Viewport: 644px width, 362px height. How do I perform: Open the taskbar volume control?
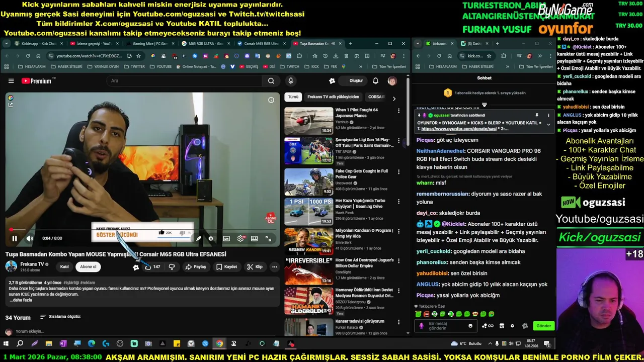point(512,344)
